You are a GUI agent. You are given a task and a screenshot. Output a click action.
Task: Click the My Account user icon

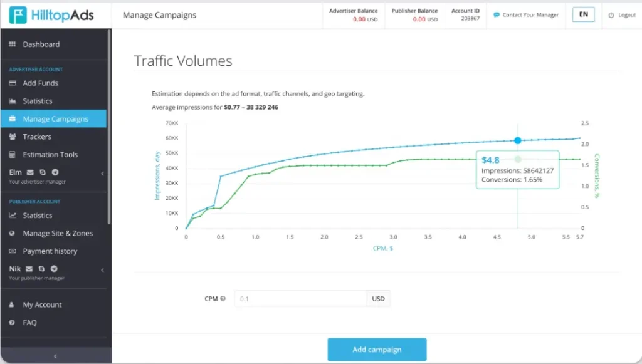(11, 304)
